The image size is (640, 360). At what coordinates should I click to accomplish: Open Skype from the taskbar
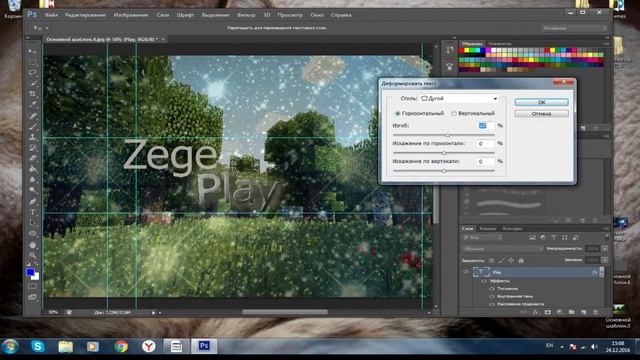click(x=38, y=347)
